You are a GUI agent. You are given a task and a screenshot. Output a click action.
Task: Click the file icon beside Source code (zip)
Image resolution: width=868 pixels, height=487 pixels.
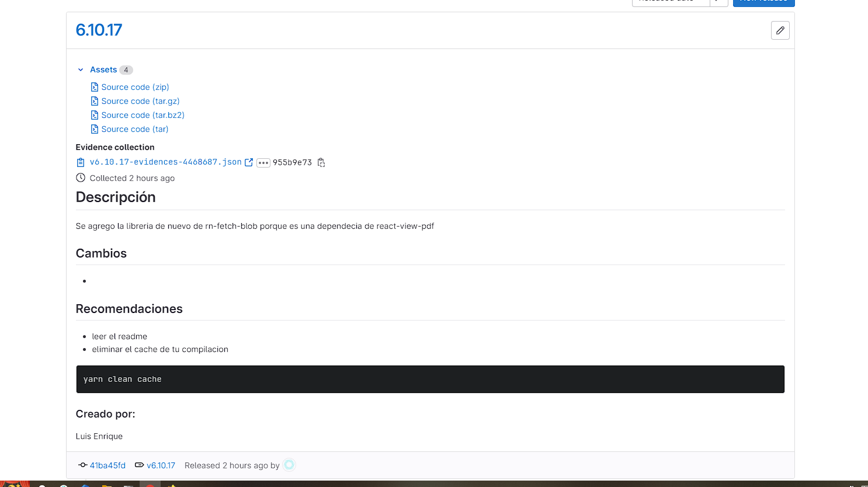95,87
